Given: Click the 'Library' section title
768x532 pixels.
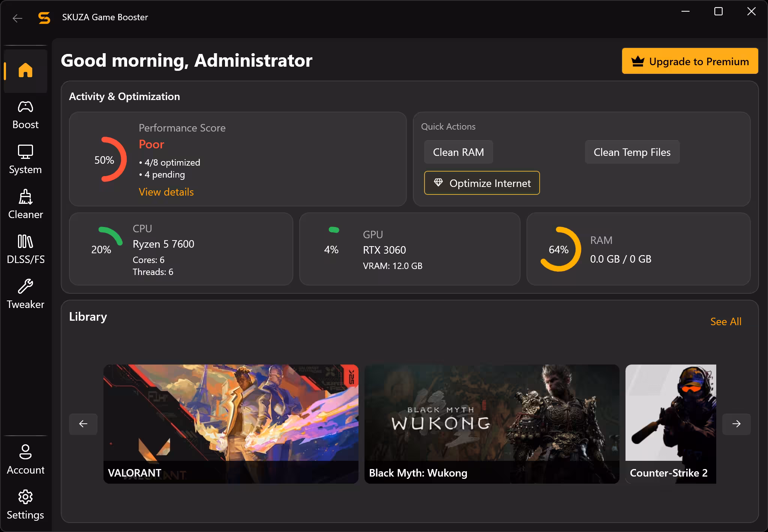Looking at the screenshot, I should [x=88, y=317].
